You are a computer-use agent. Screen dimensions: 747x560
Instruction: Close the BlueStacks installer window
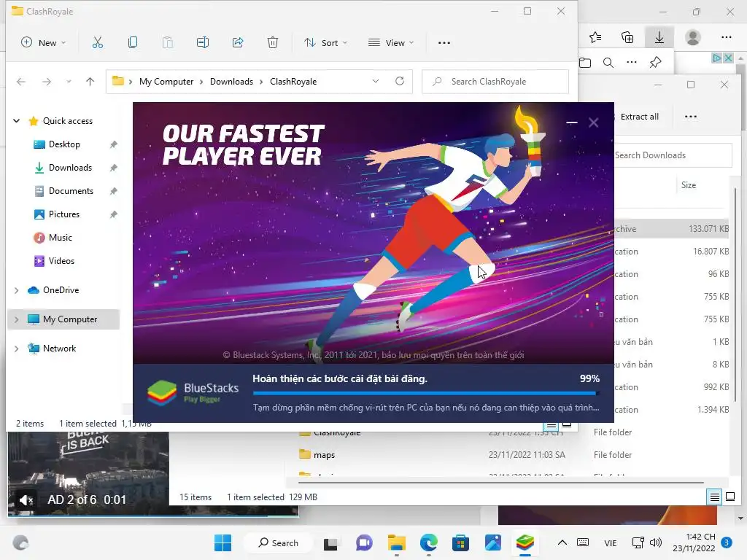[x=594, y=122]
